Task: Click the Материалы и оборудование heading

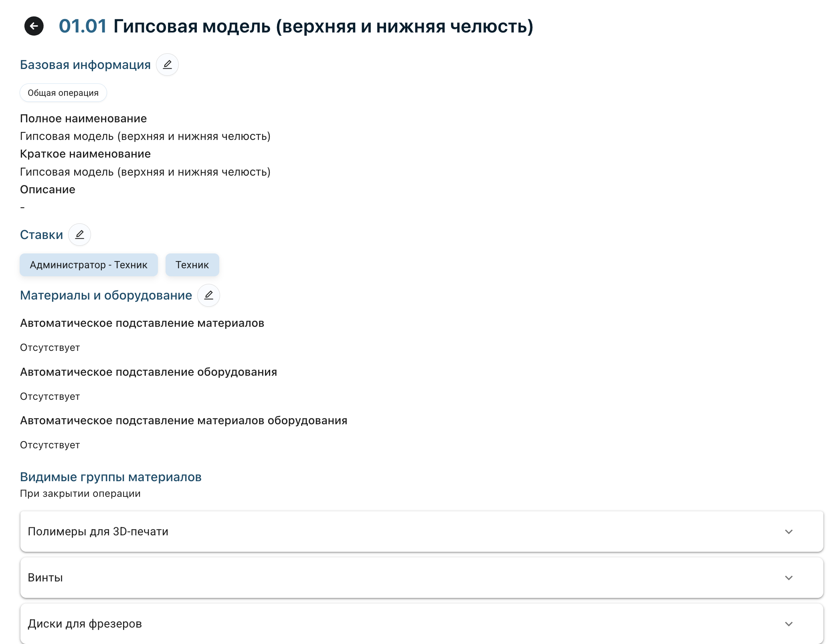Action: pos(106,295)
